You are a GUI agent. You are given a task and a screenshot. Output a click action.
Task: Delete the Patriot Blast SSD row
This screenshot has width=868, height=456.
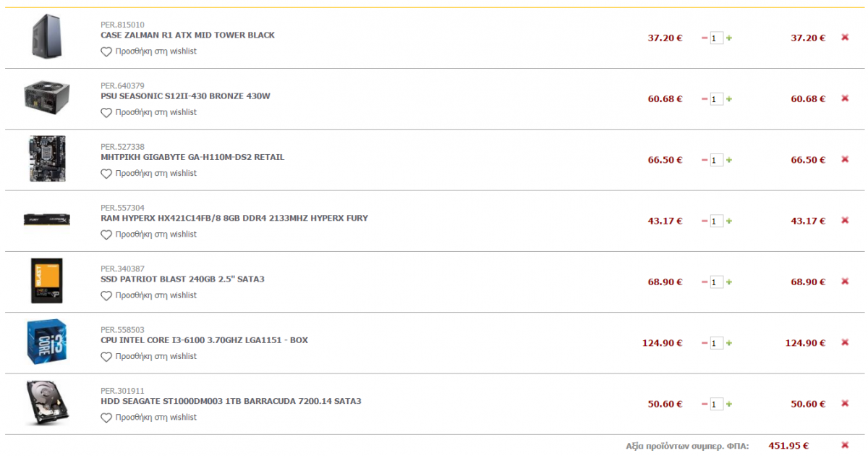(845, 282)
